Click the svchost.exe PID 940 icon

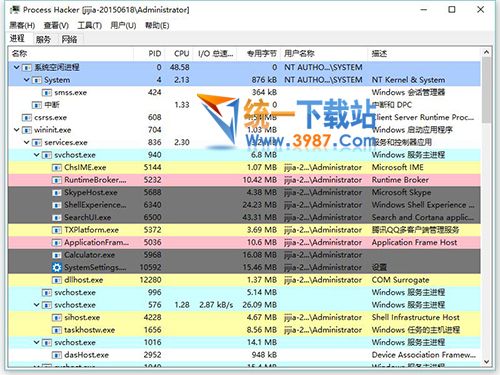[x=47, y=155]
